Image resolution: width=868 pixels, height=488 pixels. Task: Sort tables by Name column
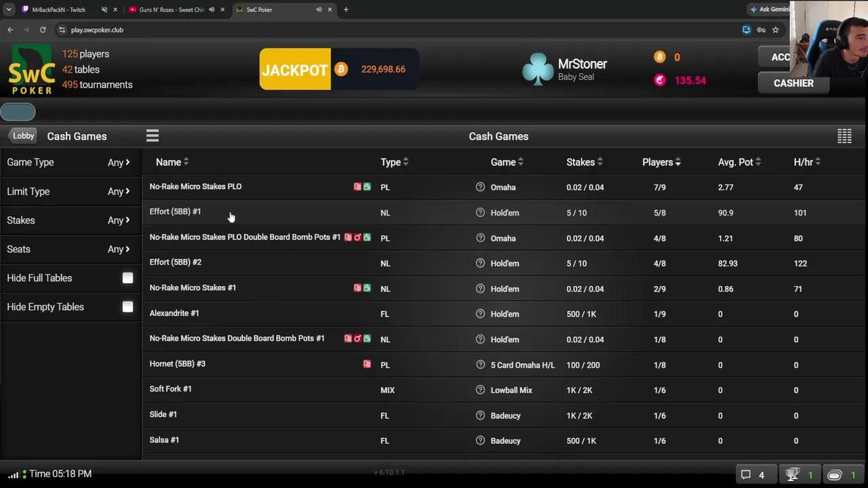click(x=172, y=162)
